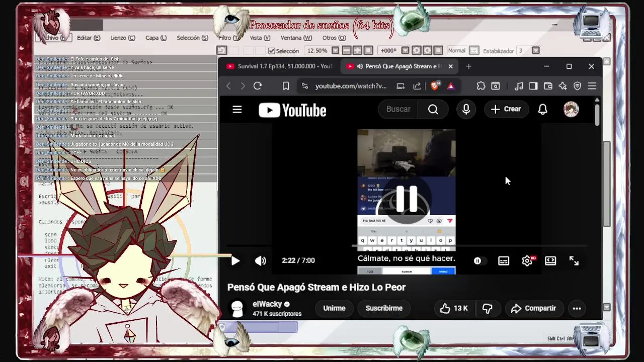Open the browser playlist music icon
The height and width of the screenshot is (362, 644).
(x=519, y=86)
